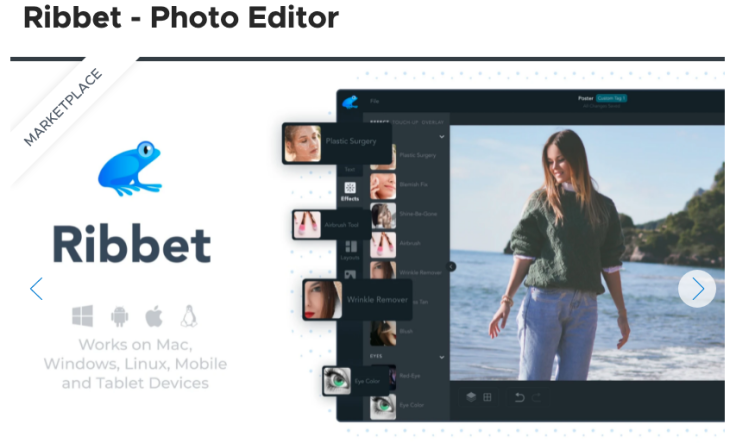Click the 'Works on Mac,' text line
Viewport: 736px width, 443px height.
coord(135,344)
